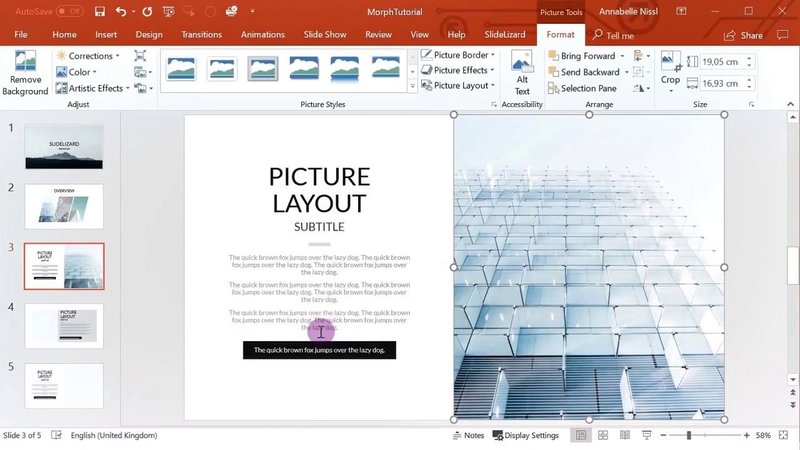Open the Selection Pane
This screenshot has width=800, height=450.
point(587,88)
